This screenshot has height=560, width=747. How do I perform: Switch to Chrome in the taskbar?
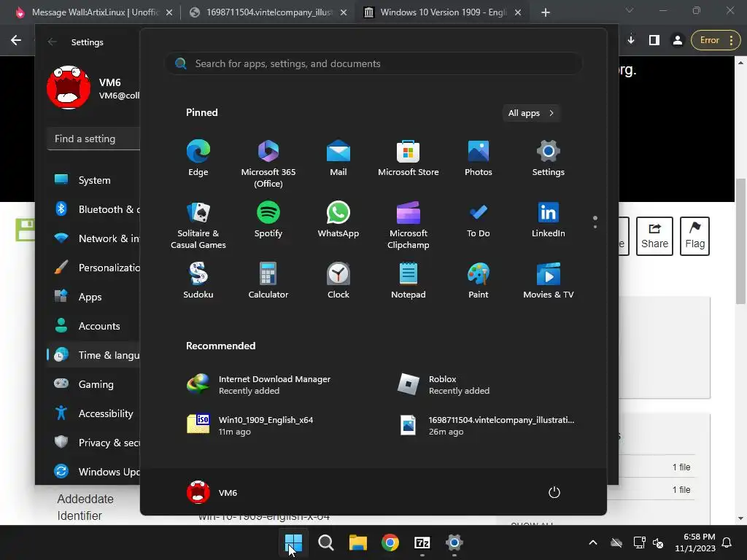(x=390, y=542)
